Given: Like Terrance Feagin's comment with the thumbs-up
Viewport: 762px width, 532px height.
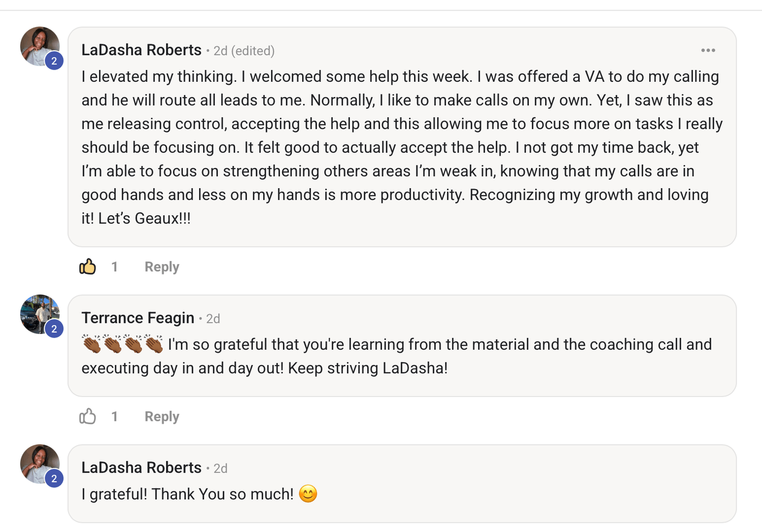Looking at the screenshot, I should coord(87,416).
